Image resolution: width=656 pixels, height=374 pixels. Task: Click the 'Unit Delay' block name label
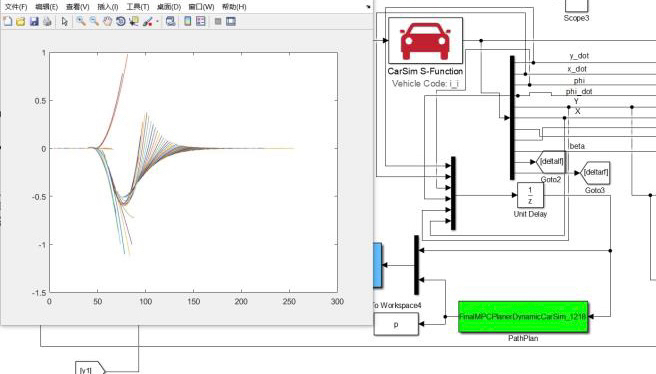point(530,214)
